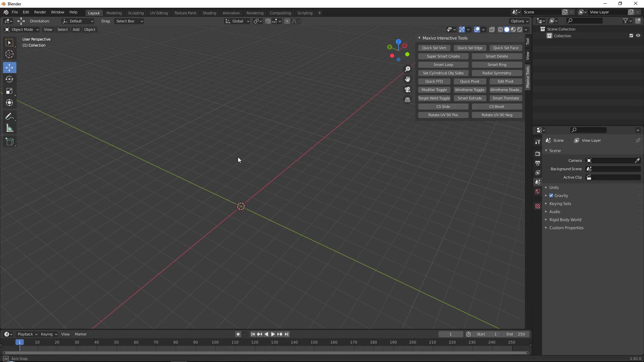Click the Smart Delete button
644x362 pixels.
click(x=497, y=56)
